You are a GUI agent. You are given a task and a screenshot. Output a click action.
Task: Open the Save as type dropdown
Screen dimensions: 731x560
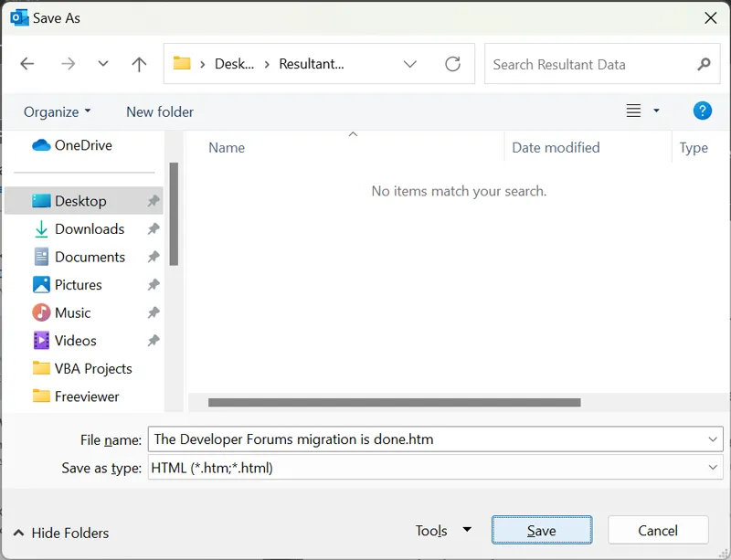click(714, 468)
